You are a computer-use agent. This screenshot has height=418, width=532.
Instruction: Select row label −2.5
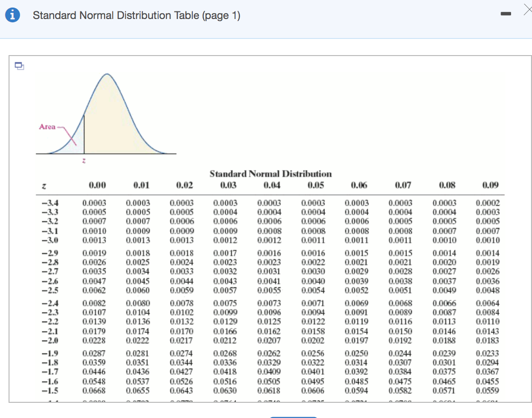(x=50, y=290)
